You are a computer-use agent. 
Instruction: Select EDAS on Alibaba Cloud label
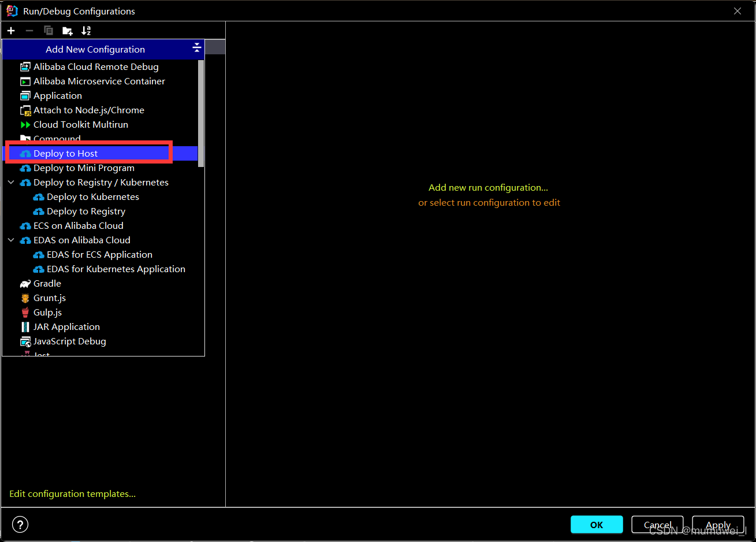click(82, 240)
